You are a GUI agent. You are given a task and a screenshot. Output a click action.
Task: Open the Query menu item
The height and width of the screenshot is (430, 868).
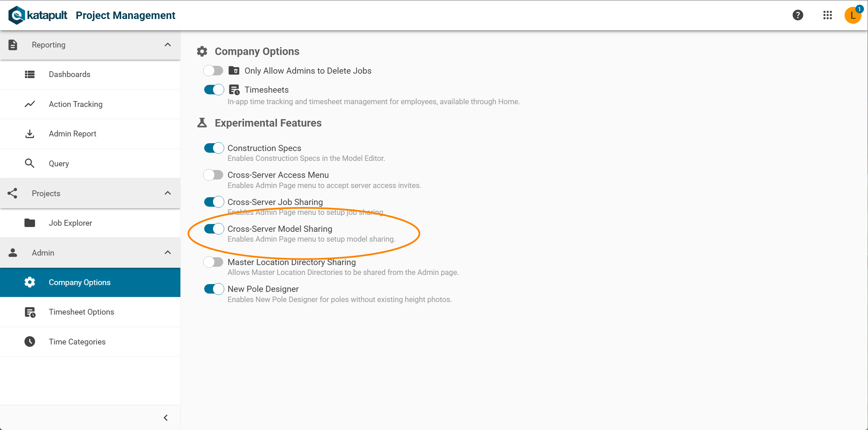pos(59,164)
